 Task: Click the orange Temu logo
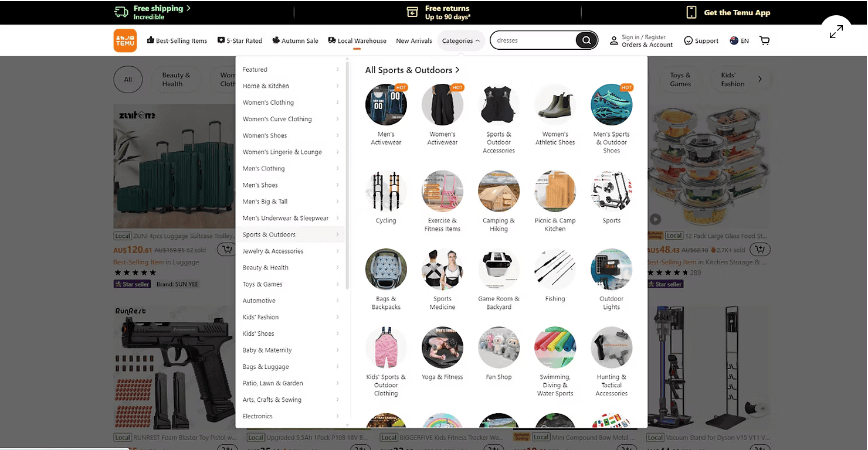(x=125, y=40)
